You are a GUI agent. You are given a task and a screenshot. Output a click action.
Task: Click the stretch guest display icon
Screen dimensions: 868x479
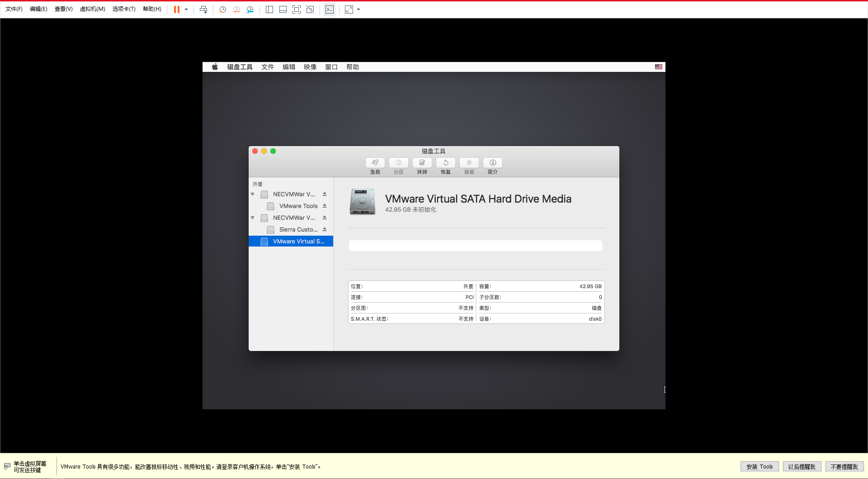pos(349,9)
